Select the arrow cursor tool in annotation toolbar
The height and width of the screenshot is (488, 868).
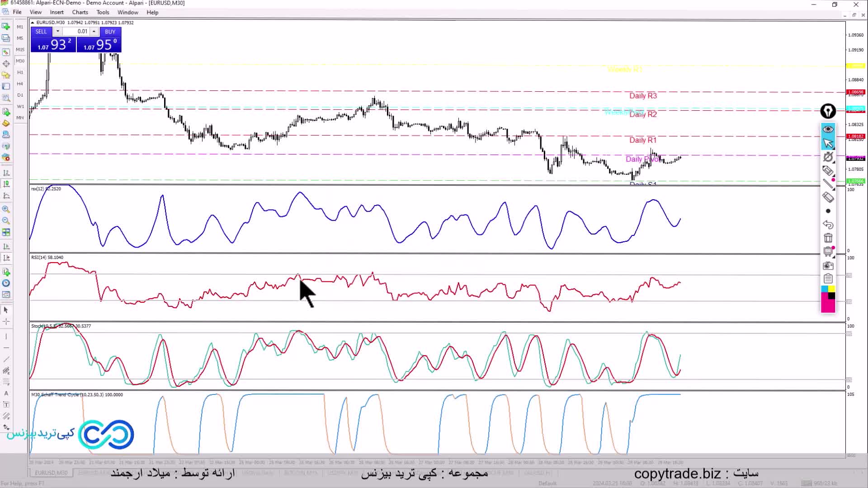(x=828, y=143)
